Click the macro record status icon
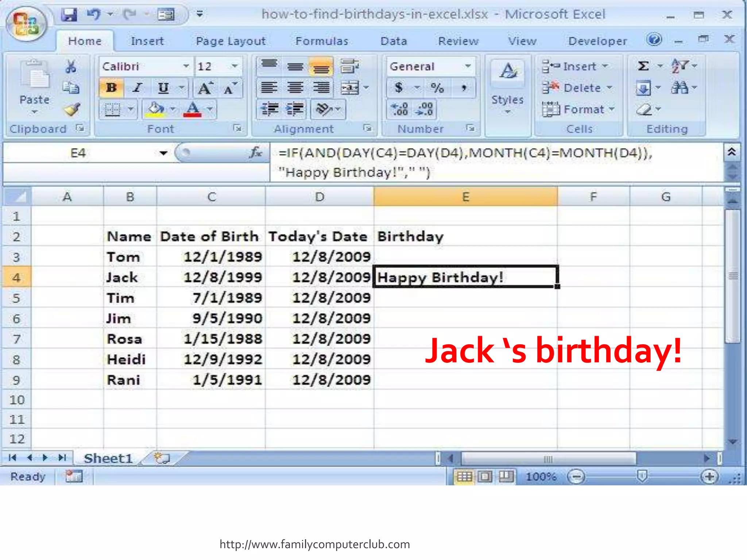Screen dimensions: 747x560 pyautogui.click(x=74, y=477)
